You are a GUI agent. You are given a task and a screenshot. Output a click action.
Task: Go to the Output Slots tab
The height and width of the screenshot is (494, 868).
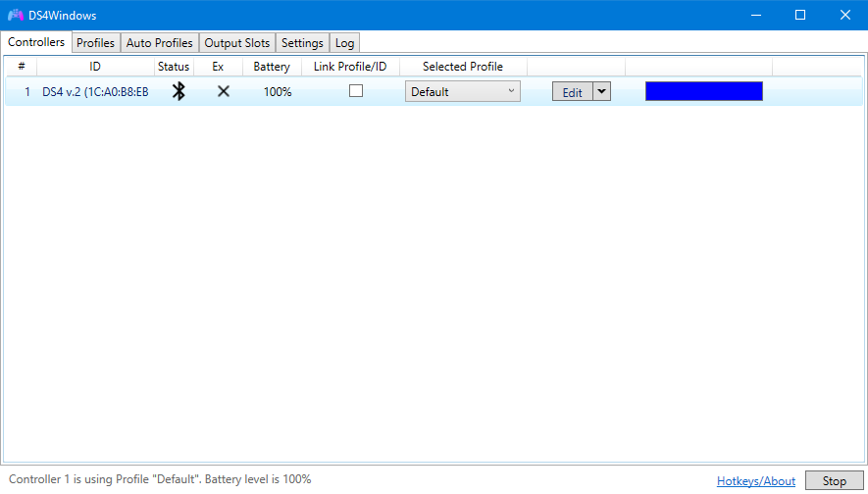(x=236, y=43)
